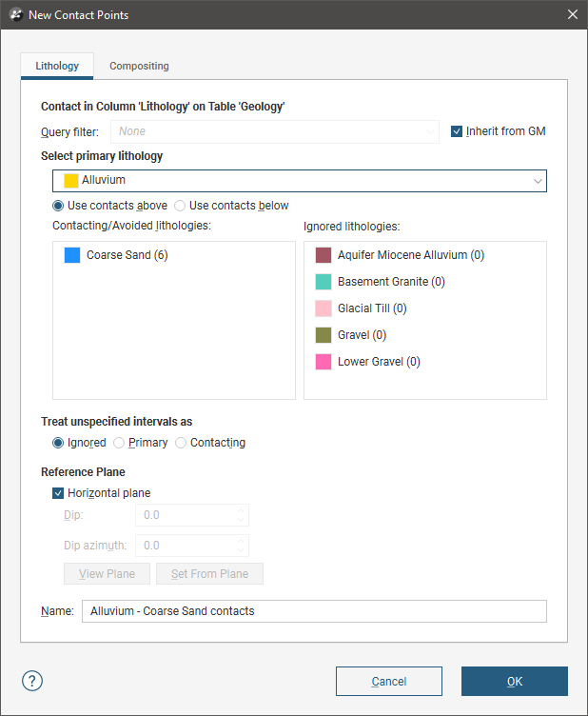This screenshot has height=716, width=588.
Task: Uncheck Inherit from GM checkbox
Action: [x=457, y=131]
